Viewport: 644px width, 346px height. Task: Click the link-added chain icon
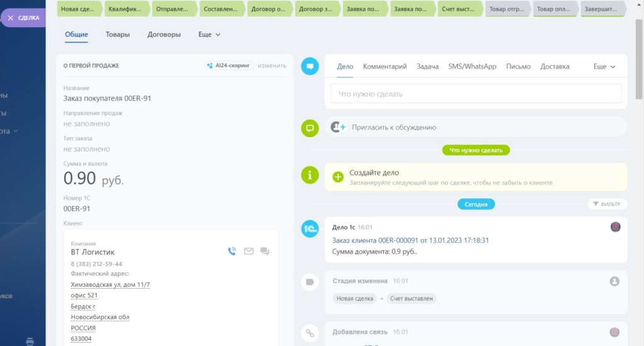[x=309, y=333]
